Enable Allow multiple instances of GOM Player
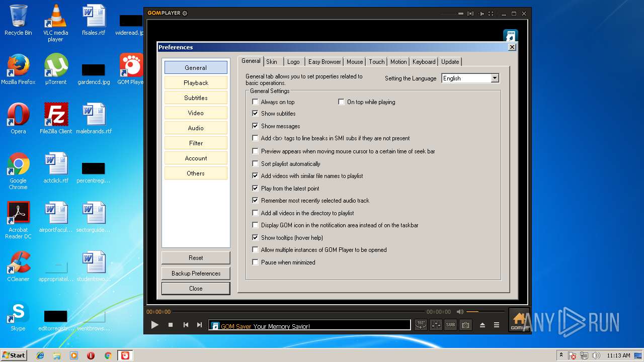The width and height of the screenshot is (644, 362). (255, 250)
